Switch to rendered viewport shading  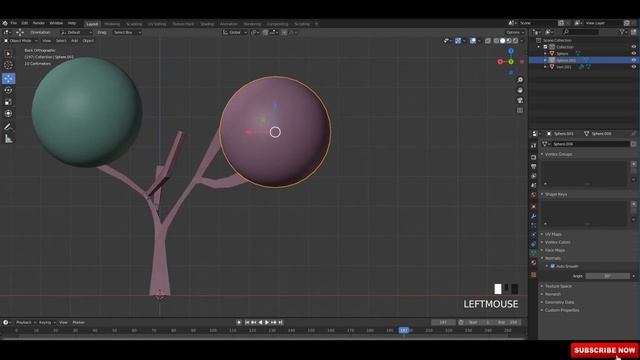(x=515, y=40)
